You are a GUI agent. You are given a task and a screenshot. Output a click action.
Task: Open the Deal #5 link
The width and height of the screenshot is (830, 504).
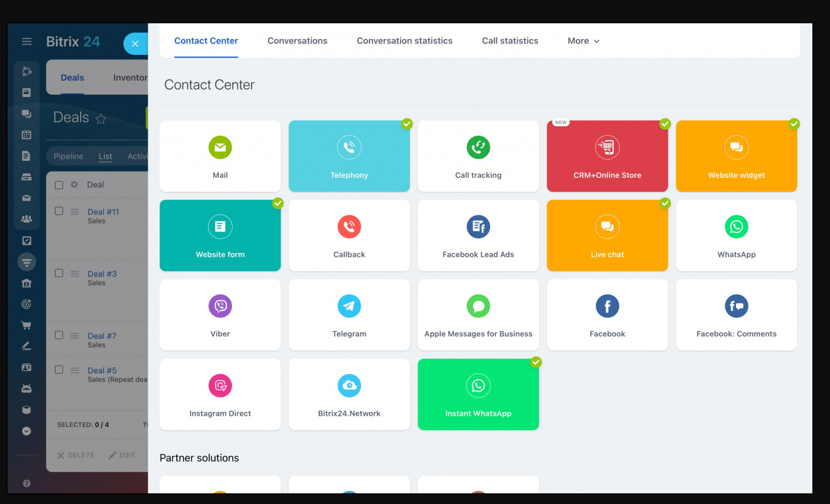(102, 370)
